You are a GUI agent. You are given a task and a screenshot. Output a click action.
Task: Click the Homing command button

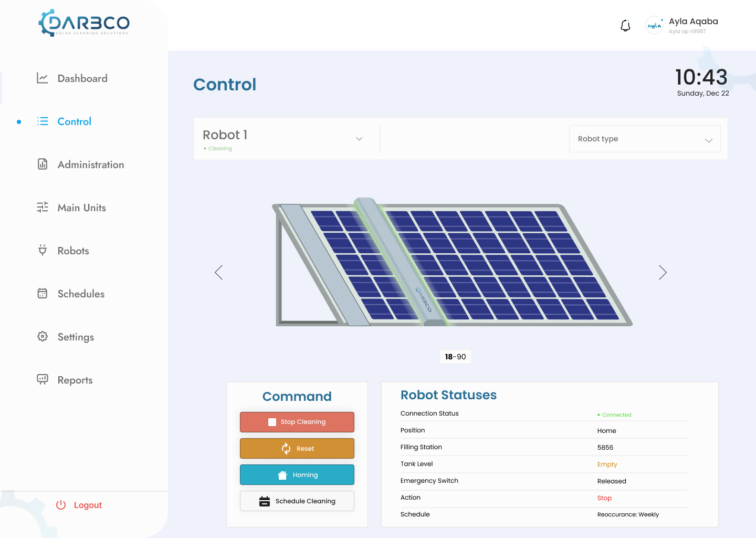point(297,475)
